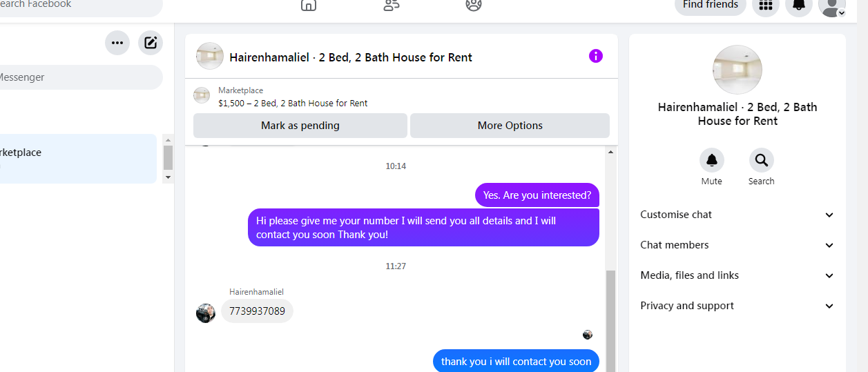Screen dimensions: 868x372
Task: Select the Marketplace conversation in chat list
Action: 78,159
